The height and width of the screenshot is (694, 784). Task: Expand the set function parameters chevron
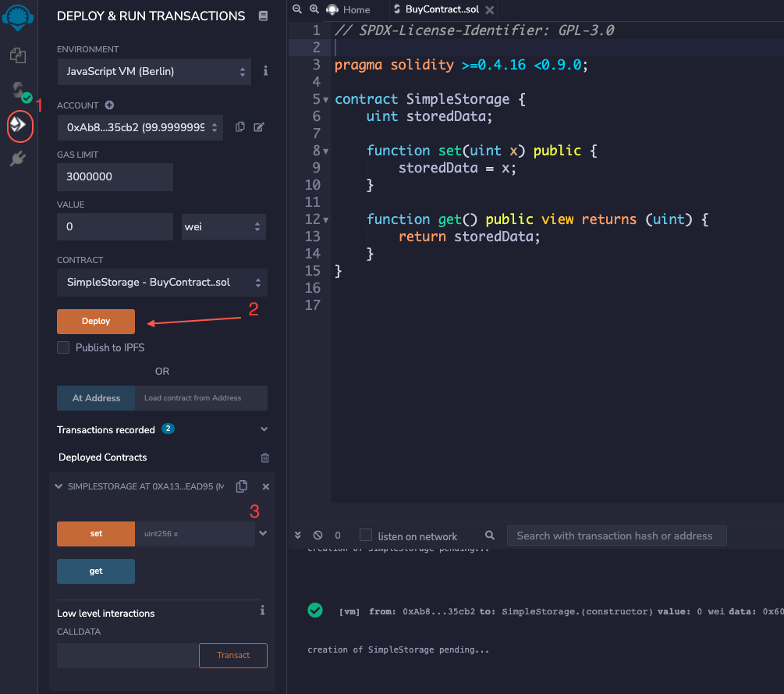click(x=264, y=533)
